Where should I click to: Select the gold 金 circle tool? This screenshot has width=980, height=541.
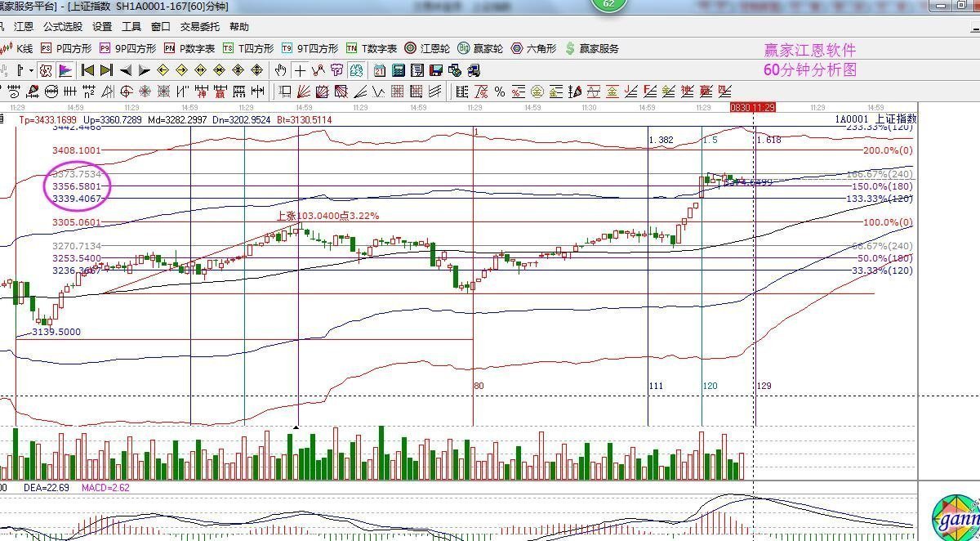(537, 91)
